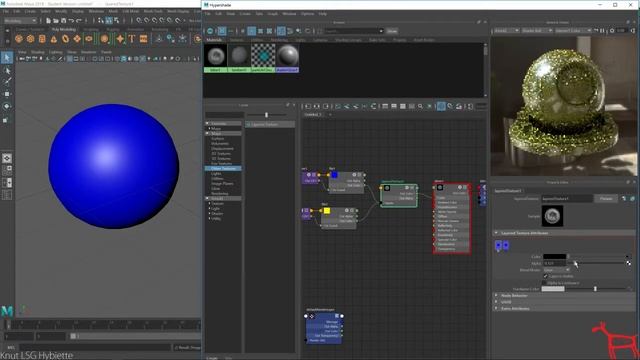640x360 pixels.
Task: Create a polygon cube from the Maya shelf
Action: click(31, 39)
